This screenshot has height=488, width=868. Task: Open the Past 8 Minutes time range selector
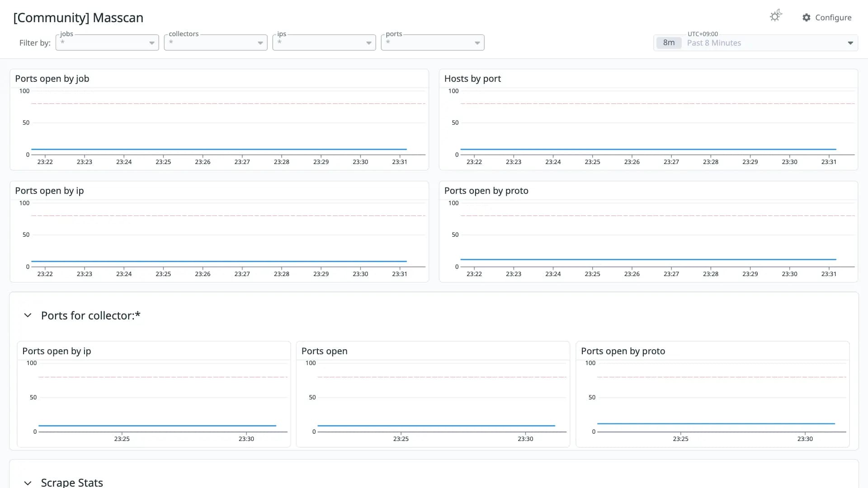756,43
